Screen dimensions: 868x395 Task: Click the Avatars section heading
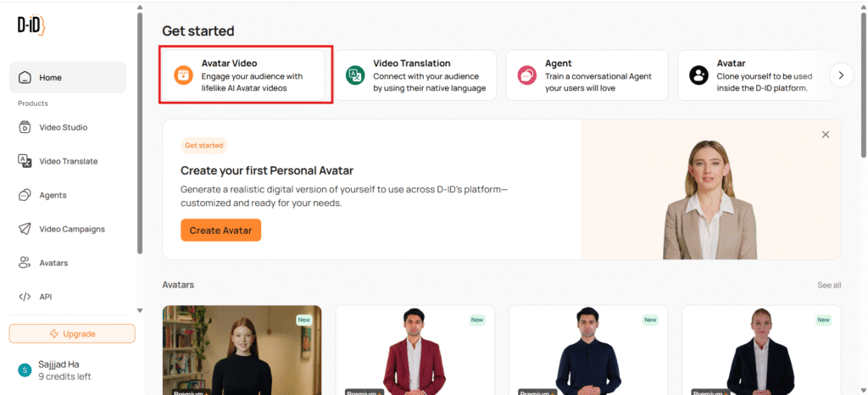coord(178,285)
